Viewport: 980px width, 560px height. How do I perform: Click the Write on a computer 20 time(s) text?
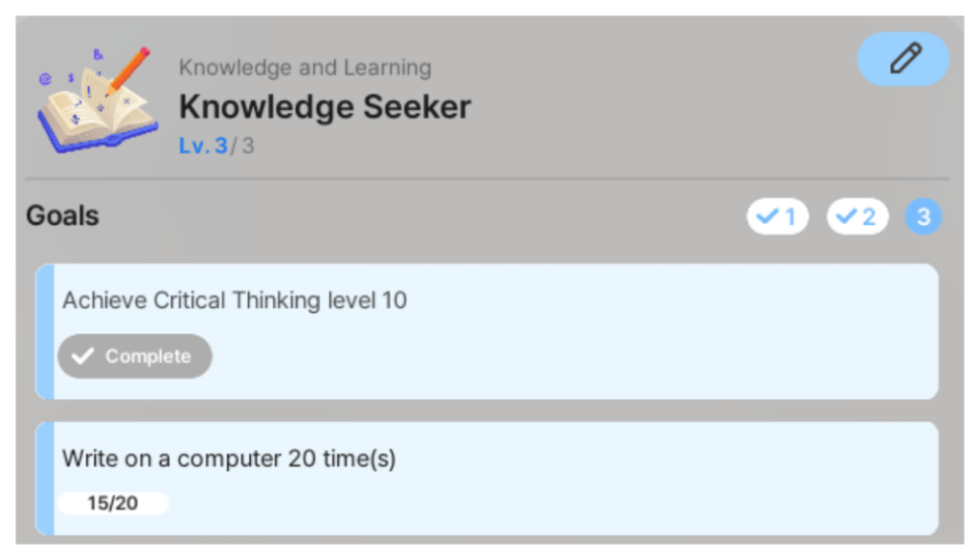(229, 459)
